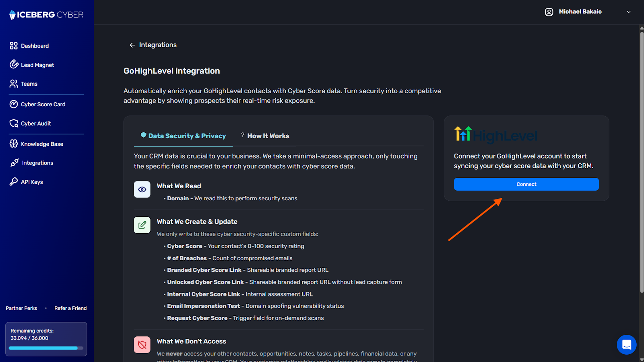Click the back arrow beside Integrations
The width and height of the screenshot is (644, 362).
tap(132, 45)
